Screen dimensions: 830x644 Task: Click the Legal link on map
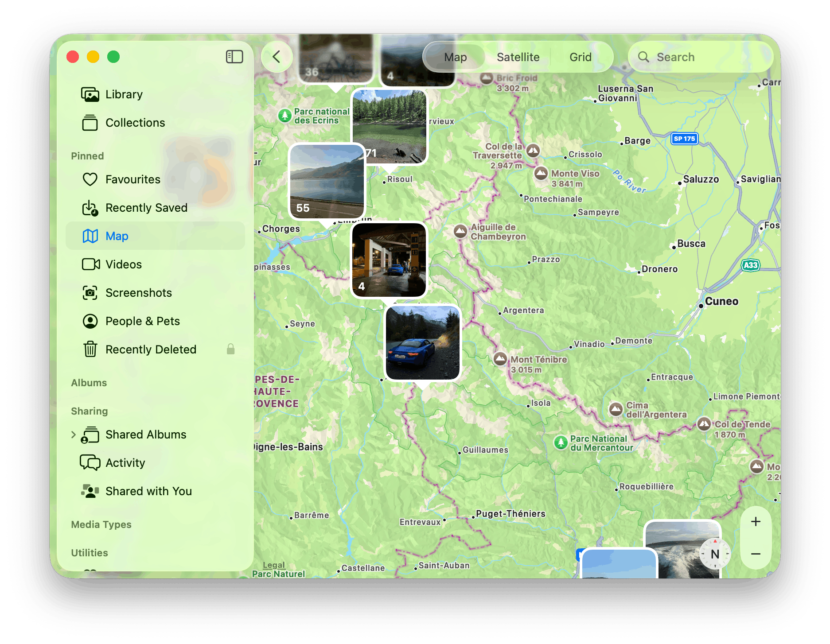(x=273, y=565)
